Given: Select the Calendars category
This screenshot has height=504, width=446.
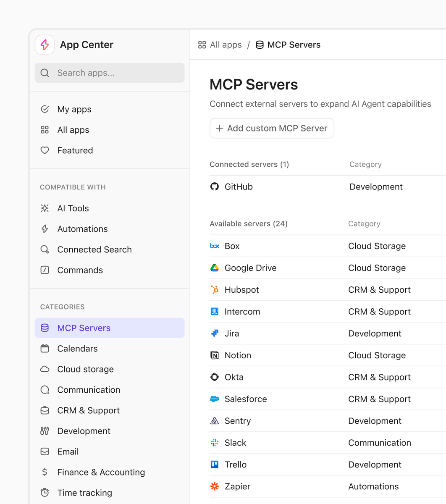Looking at the screenshot, I should pos(110,349).
